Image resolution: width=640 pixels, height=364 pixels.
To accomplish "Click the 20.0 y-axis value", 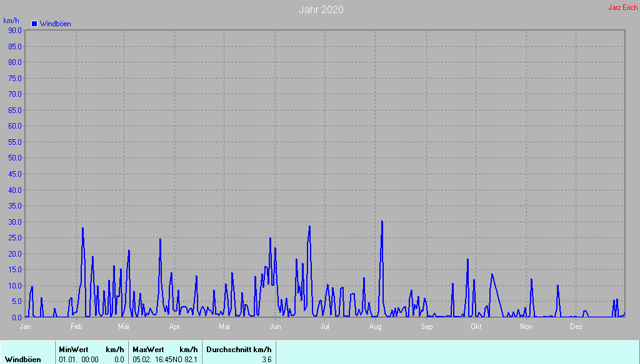I will (15, 254).
